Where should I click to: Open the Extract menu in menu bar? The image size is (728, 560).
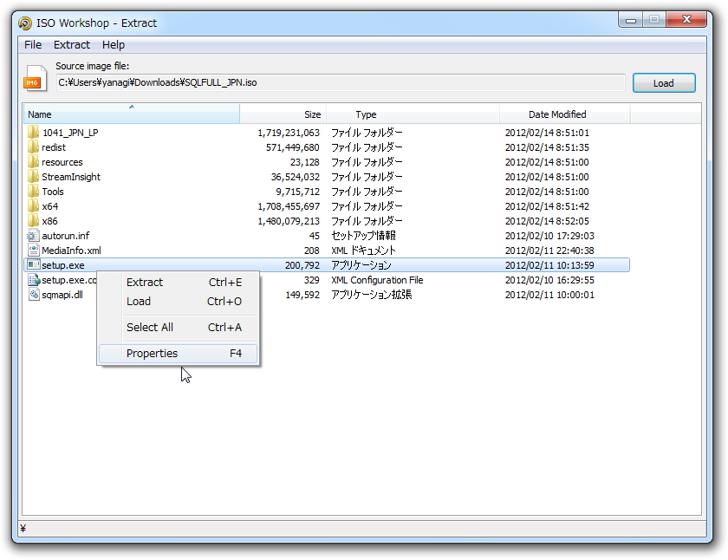tap(71, 44)
